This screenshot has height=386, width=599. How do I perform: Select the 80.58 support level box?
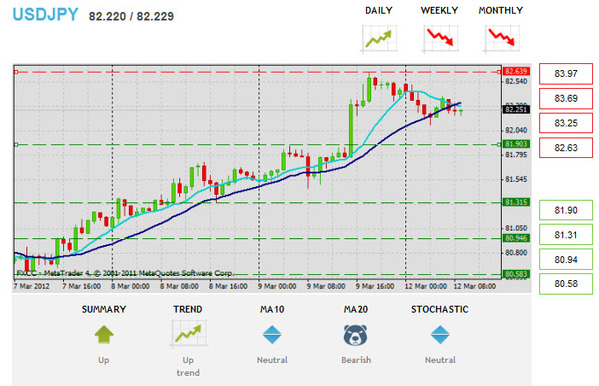(566, 284)
